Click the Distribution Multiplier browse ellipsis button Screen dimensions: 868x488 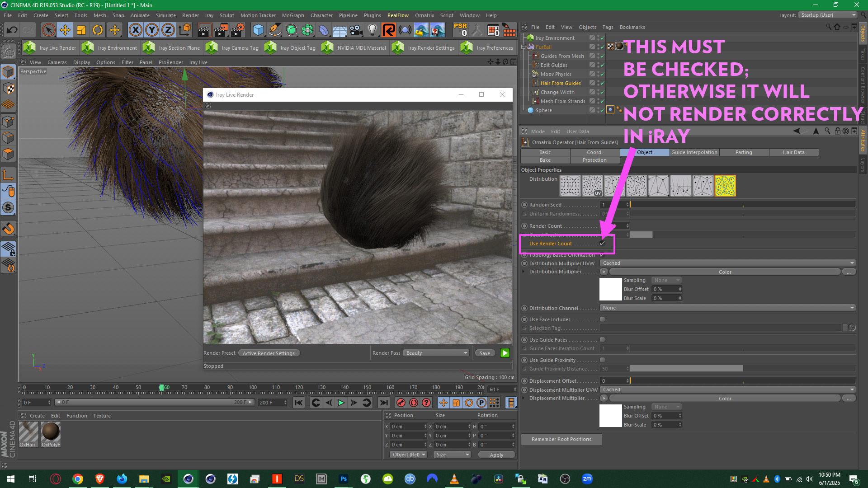pyautogui.click(x=849, y=272)
